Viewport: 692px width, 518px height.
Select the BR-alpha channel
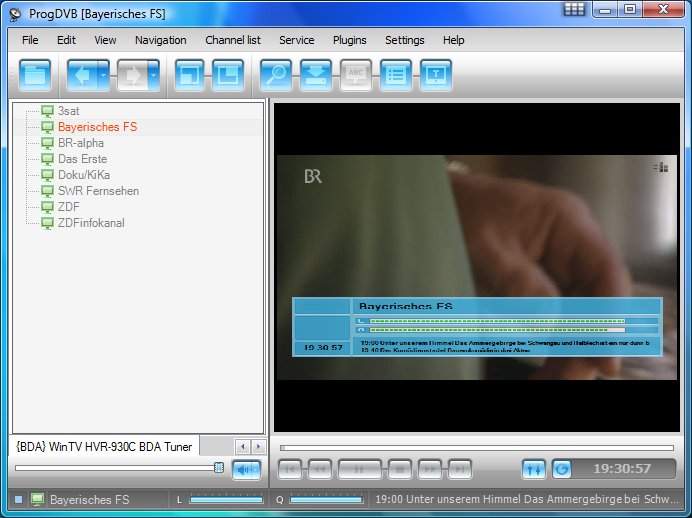81,143
